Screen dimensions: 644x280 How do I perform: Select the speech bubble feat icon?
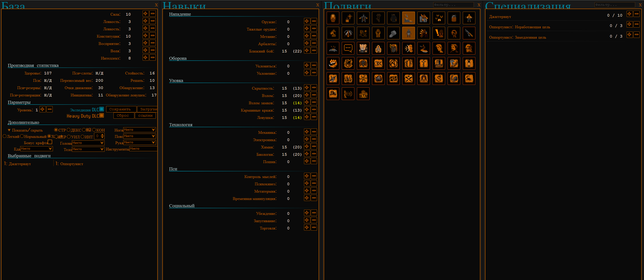[348, 48]
